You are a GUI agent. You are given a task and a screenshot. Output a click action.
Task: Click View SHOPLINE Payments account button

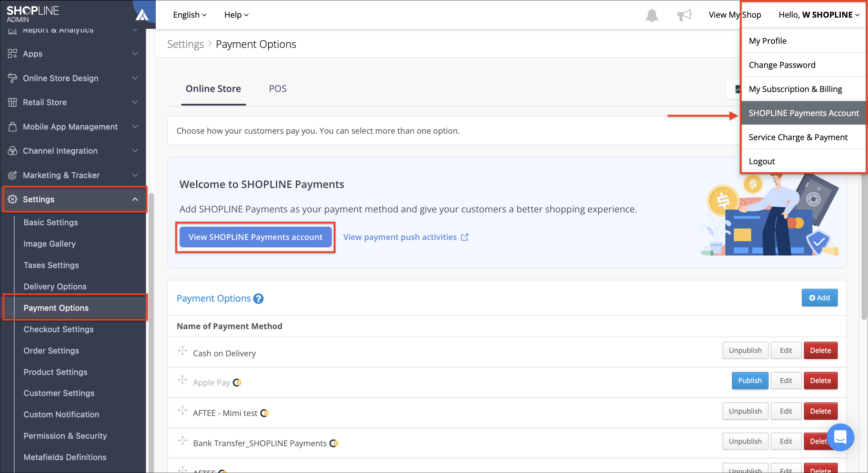(256, 237)
